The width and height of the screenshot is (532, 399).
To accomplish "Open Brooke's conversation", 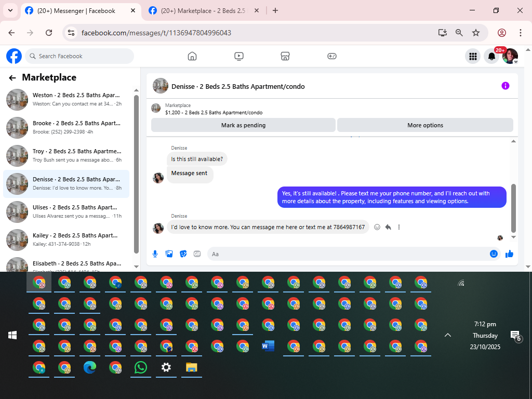I will [66, 128].
